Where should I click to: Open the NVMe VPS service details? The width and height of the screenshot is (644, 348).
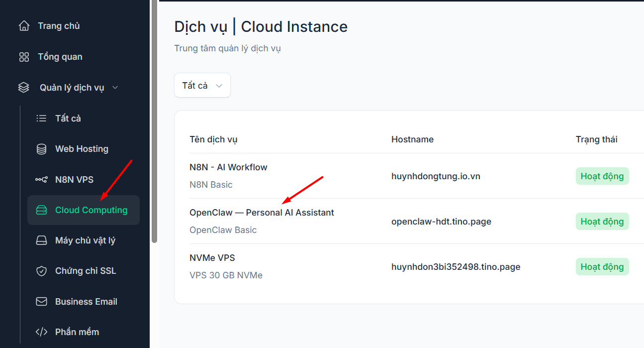point(212,257)
